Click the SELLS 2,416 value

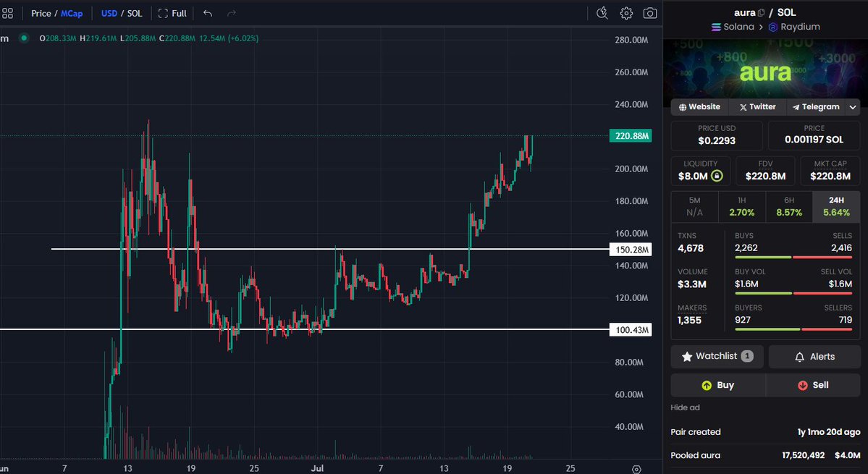(x=841, y=247)
